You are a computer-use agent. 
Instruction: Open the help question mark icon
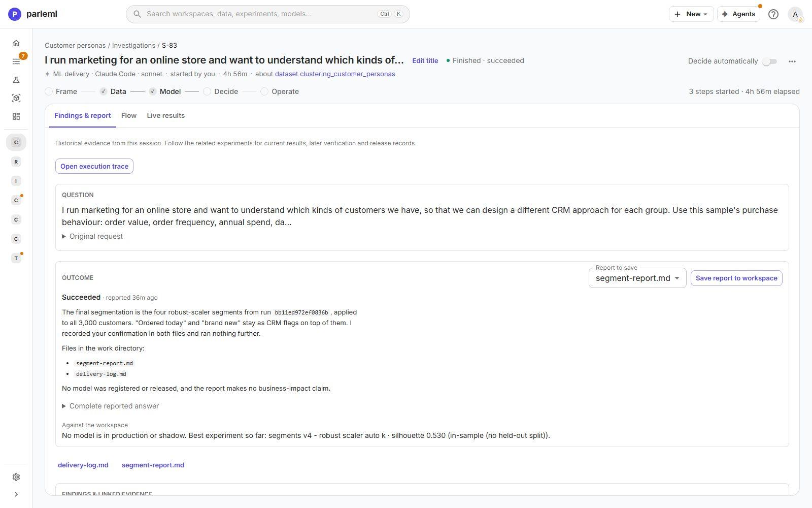coord(773,14)
